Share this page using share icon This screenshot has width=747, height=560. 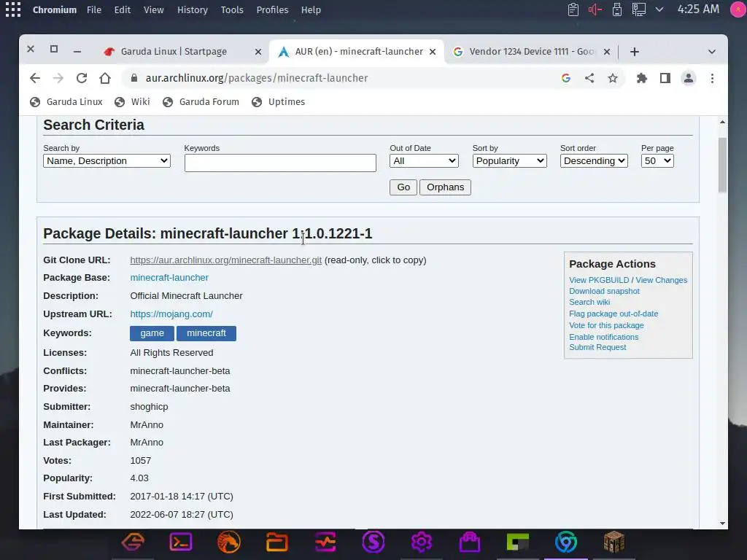pyautogui.click(x=589, y=78)
